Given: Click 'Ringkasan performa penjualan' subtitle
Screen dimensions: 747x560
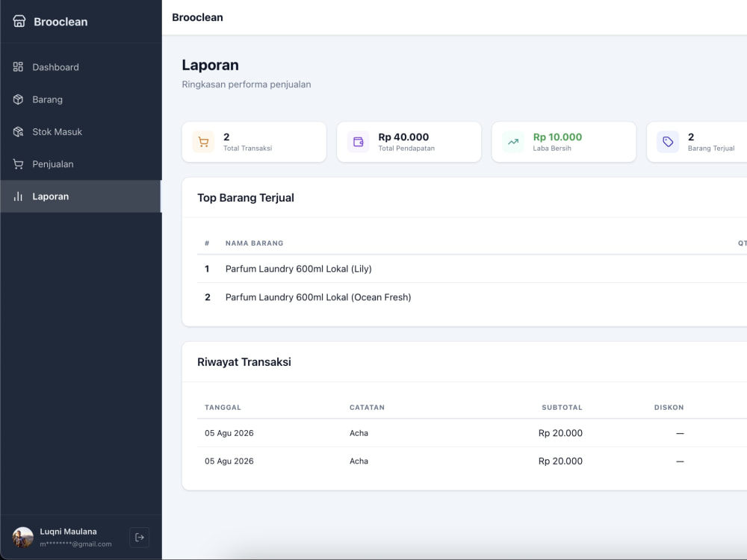Looking at the screenshot, I should (247, 84).
